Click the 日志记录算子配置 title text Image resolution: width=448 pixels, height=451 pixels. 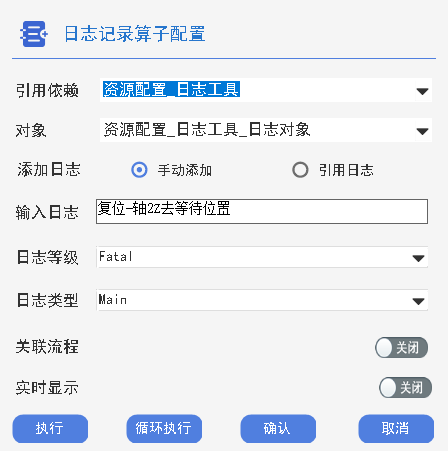click(x=135, y=34)
